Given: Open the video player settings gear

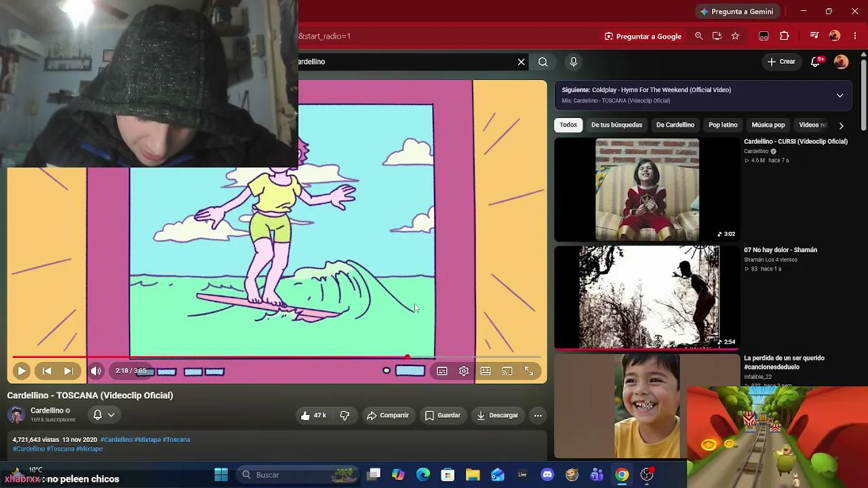Looking at the screenshot, I should [464, 371].
